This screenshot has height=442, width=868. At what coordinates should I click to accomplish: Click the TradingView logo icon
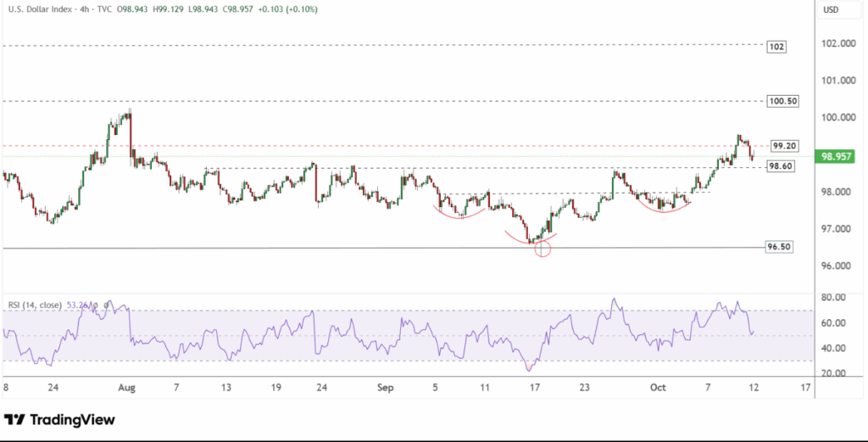click(x=14, y=420)
